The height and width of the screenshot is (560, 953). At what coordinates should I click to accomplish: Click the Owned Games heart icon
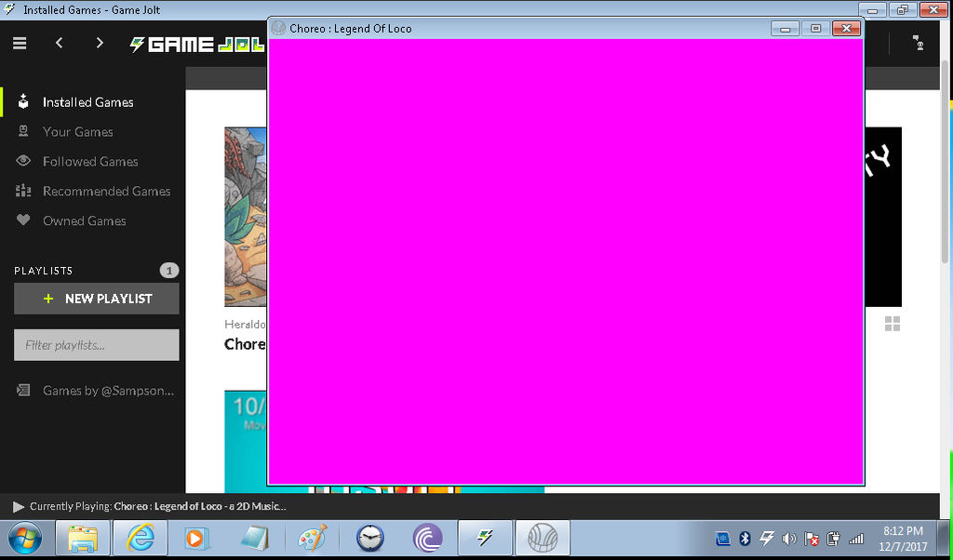(x=23, y=220)
